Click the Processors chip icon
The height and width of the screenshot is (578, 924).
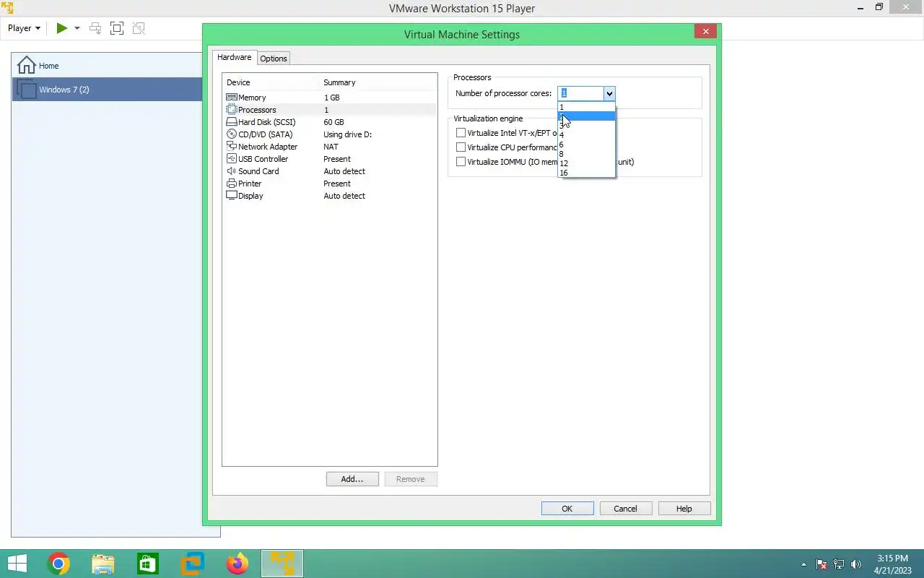point(232,110)
